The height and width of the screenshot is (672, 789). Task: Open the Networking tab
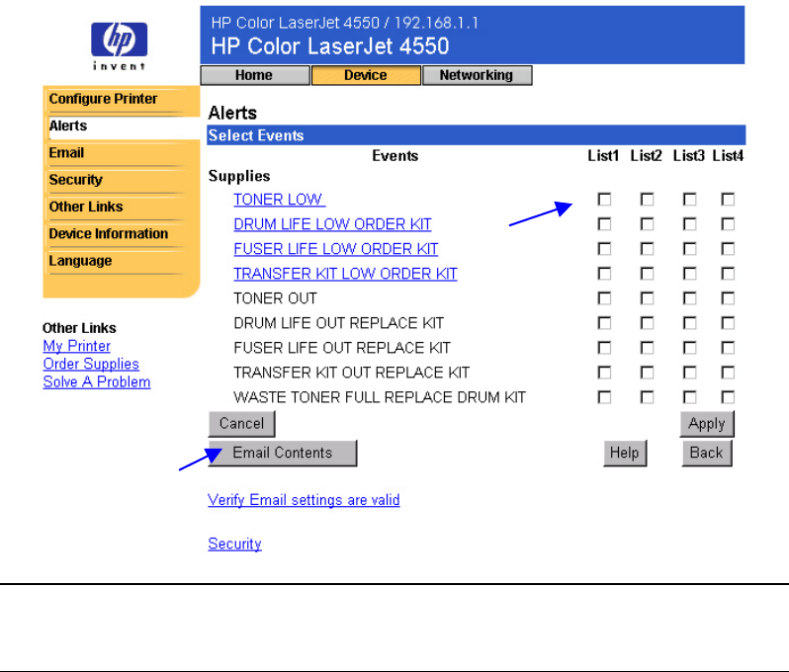point(477,75)
